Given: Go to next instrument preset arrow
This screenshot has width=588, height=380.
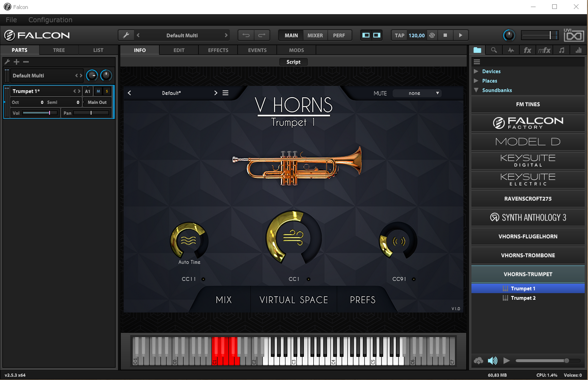Looking at the screenshot, I should click(216, 93).
